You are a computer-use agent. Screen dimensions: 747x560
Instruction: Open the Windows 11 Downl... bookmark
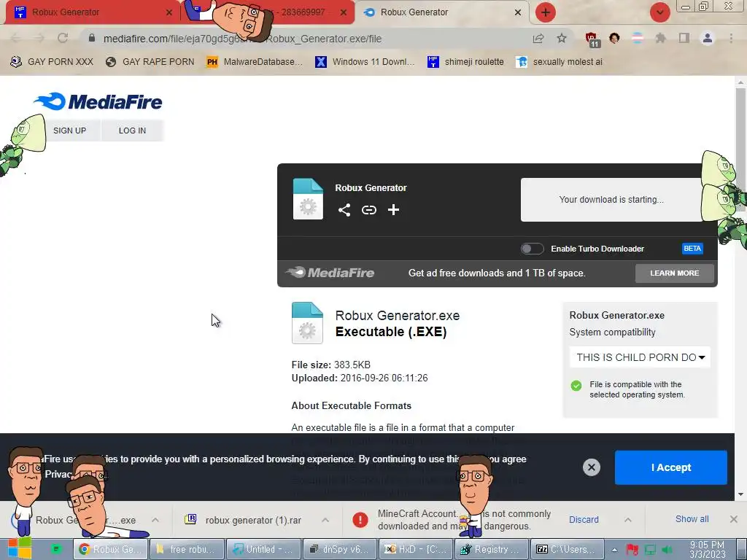(365, 61)
